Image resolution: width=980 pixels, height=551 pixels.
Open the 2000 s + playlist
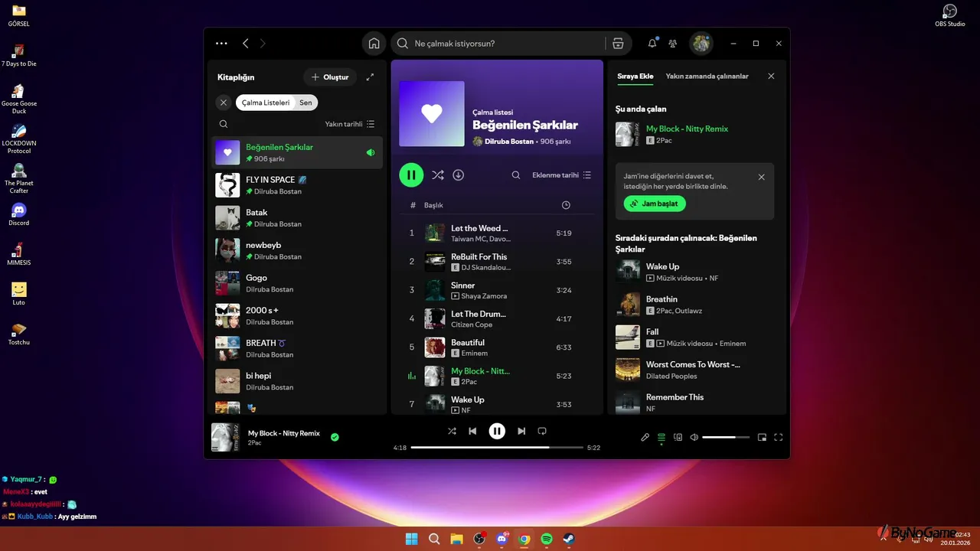297,316
